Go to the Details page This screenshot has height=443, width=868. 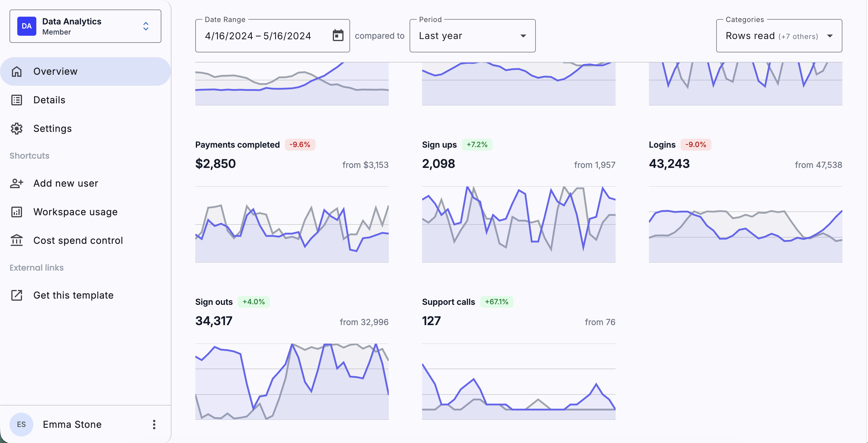[49, 100]
